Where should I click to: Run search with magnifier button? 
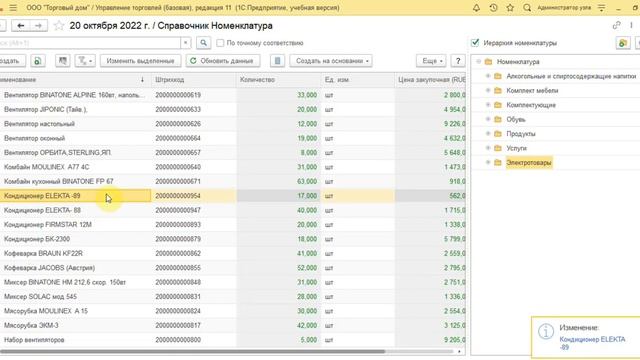pyautogui.click(x=203, y=43)
